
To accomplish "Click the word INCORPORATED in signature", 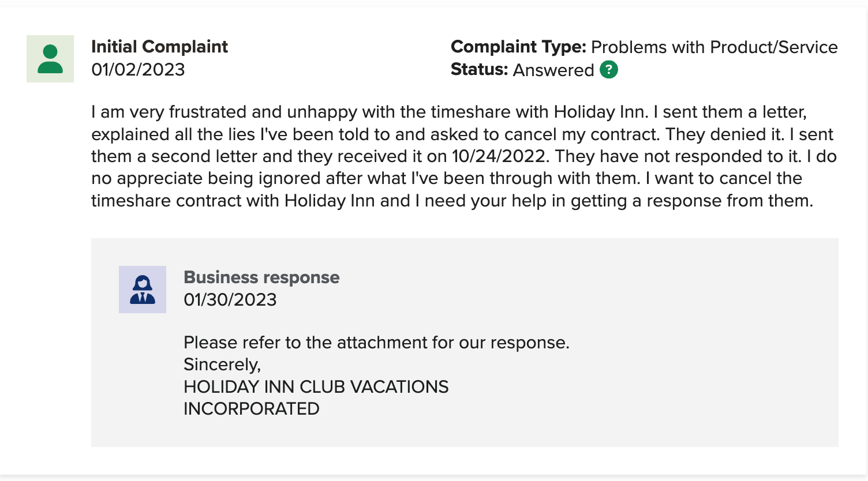I will coord(251,409).
